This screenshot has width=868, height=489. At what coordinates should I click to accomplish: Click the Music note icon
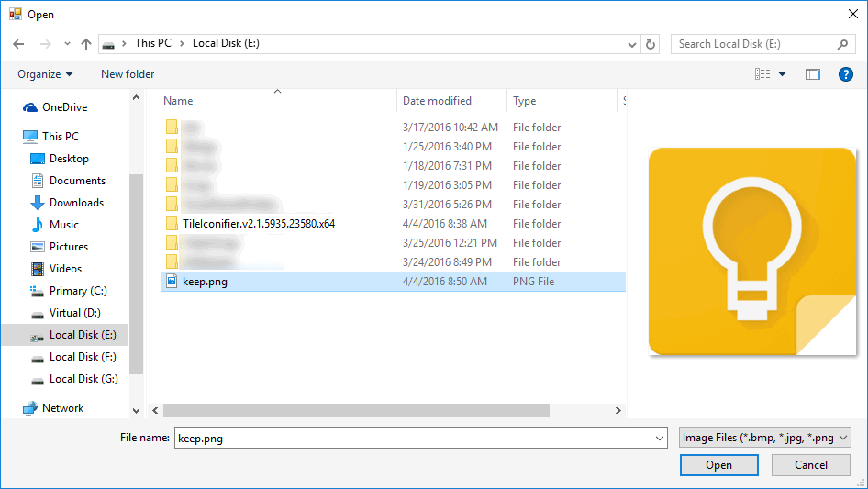[x=37, y=225]
